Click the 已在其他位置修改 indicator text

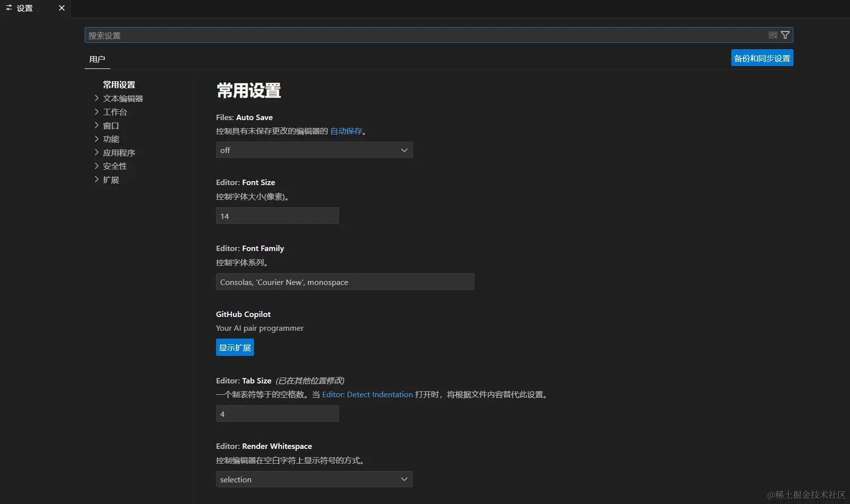[x=310, y=381]
